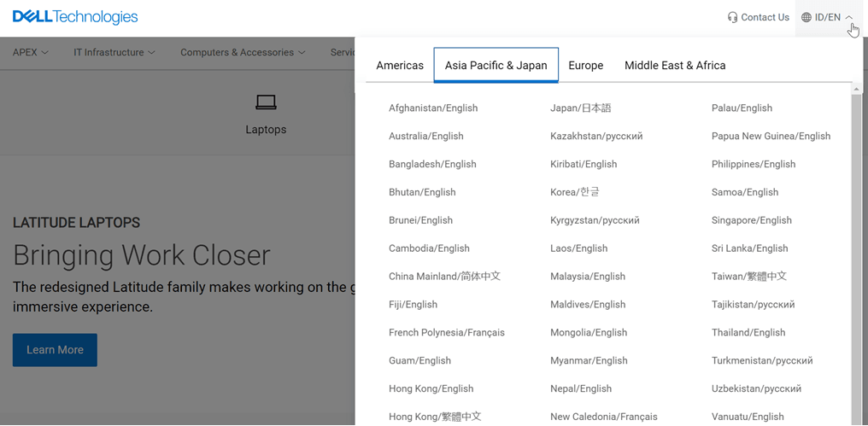Click the LATITUDE LAPTOPS heading
Screen dimensions: 868x426
(76, 223)
